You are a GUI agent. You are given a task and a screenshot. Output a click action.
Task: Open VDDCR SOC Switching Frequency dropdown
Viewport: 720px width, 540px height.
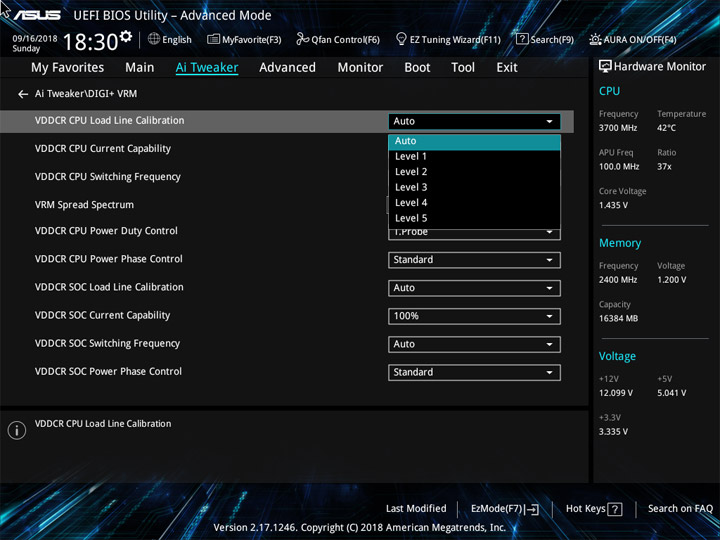click(x=474, y=345)
